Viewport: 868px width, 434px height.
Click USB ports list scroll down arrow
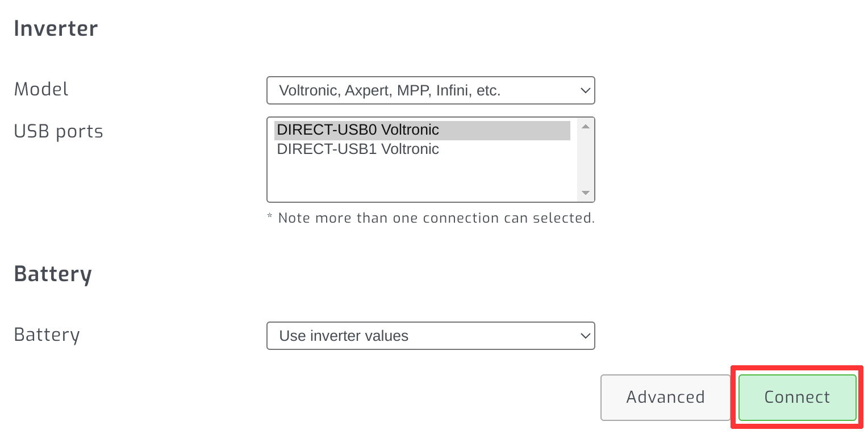coord(586,193)
